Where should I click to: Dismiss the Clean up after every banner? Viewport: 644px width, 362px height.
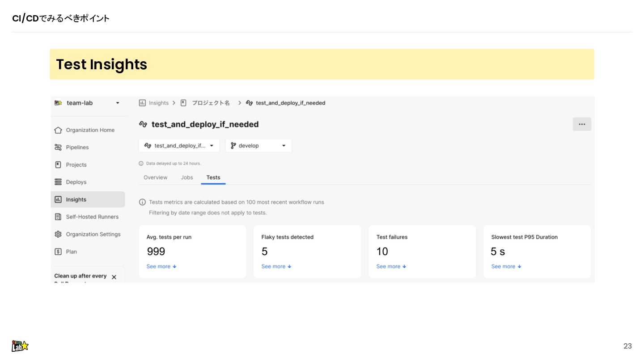coord(114,277)
